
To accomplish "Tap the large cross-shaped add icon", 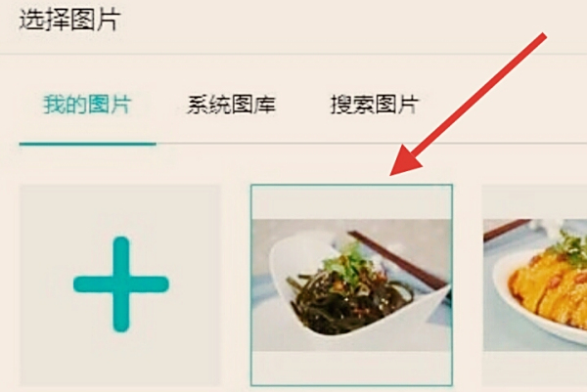I will pyautogui.click(x=121, y=284).
